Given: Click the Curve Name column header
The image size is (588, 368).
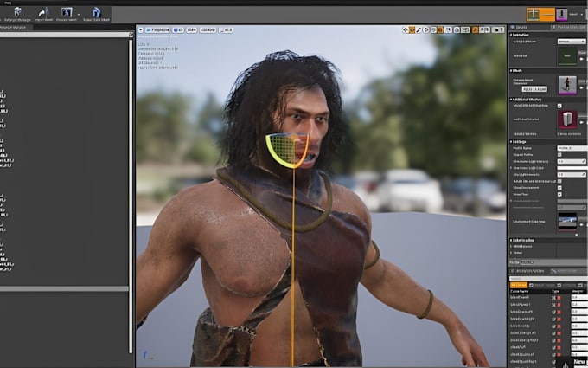Looking at the screenshot, I should 520,292.
